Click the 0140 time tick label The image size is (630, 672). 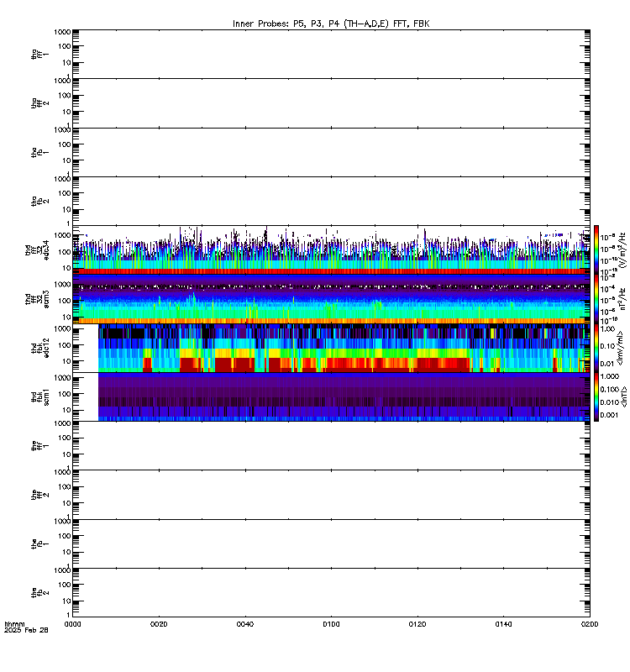click(503, 624)
